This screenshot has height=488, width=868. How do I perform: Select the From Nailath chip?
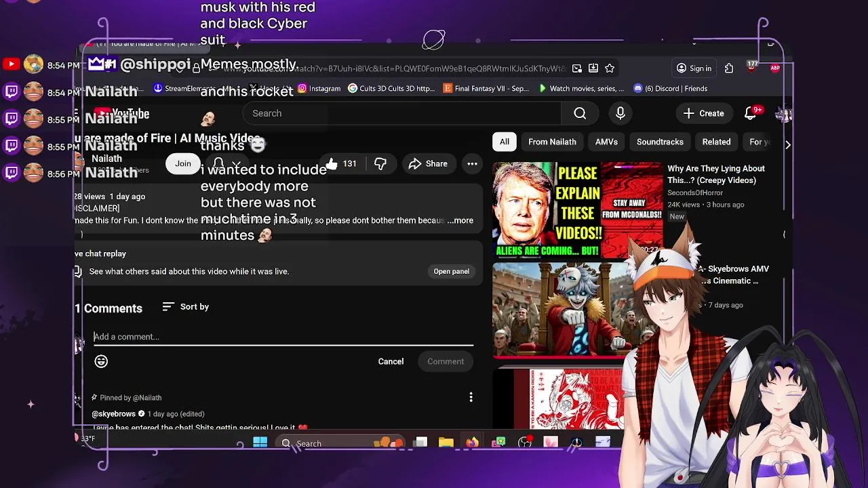(x=552, y=142)
